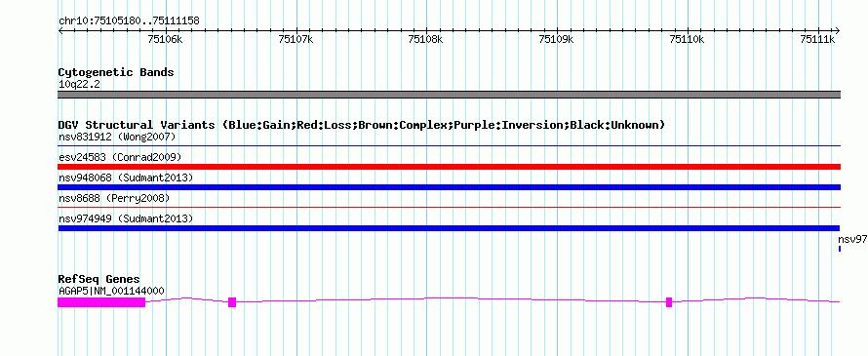Select the RefSeq Genes track title
Screen dimensions: 868x356
(x=99, y=279)
